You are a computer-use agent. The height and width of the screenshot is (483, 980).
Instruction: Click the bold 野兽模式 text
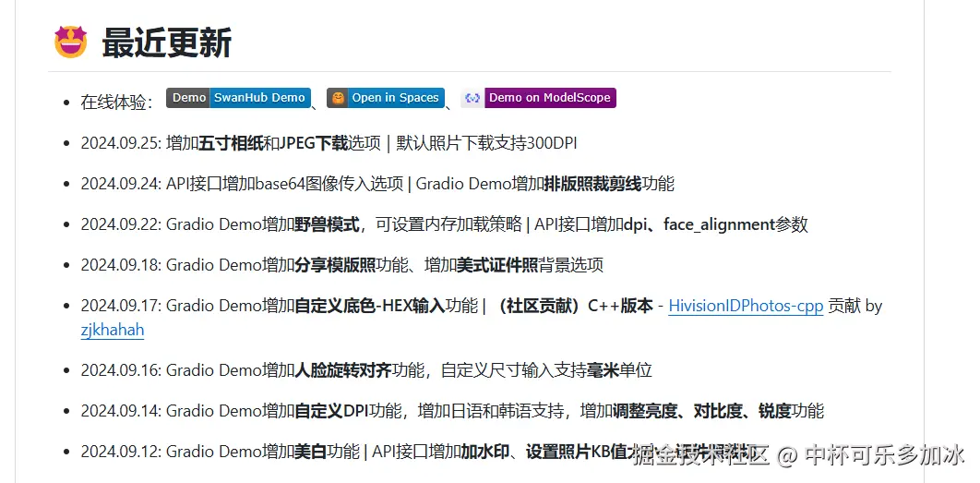327,224
